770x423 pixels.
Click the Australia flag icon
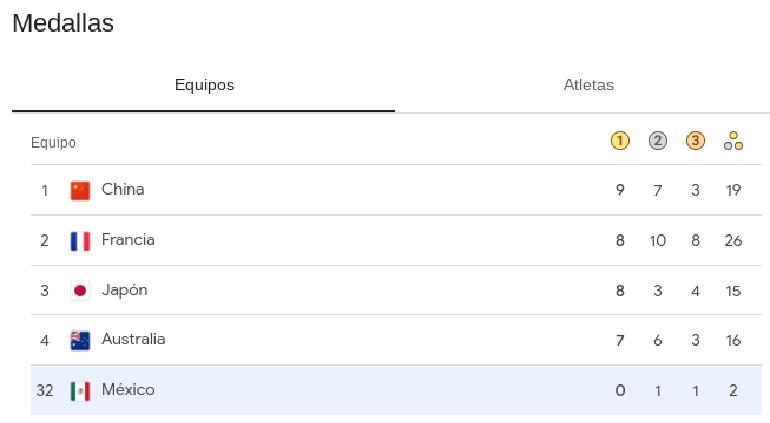pyautogui.click(x=80, y=340)
